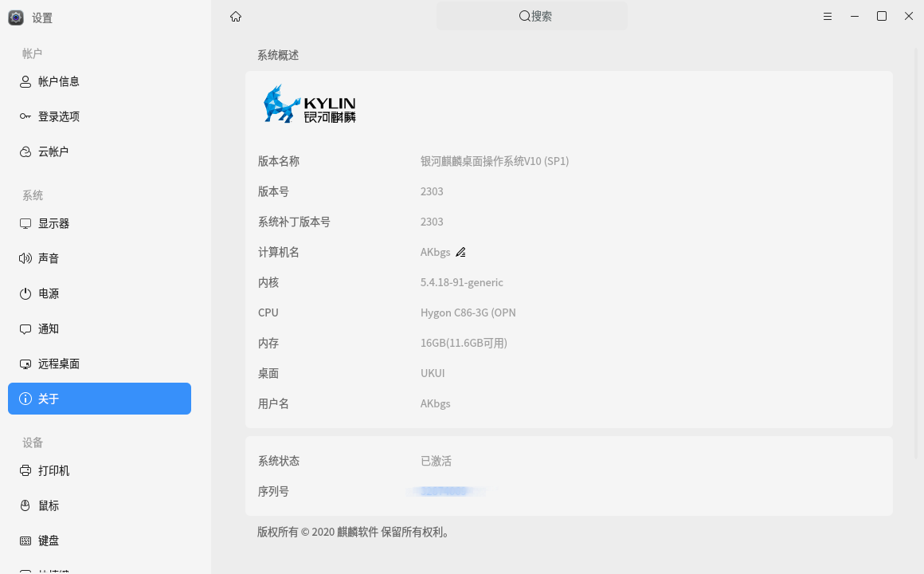This screenshot has height=574, width=924.
Task: Click the 设备 section header in sidebar
Action: pyautogui.click(x=33, y=443)
